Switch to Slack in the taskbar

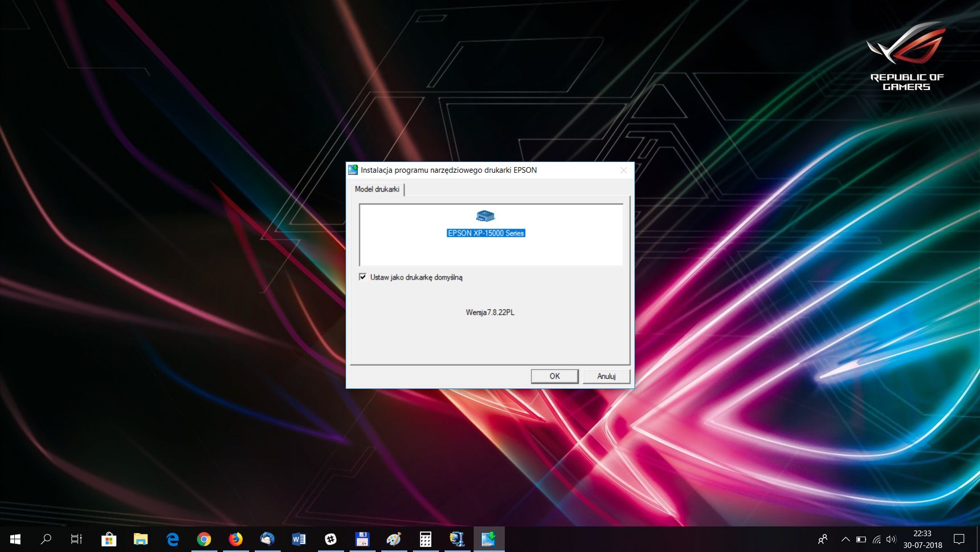(x=330, y=539)
